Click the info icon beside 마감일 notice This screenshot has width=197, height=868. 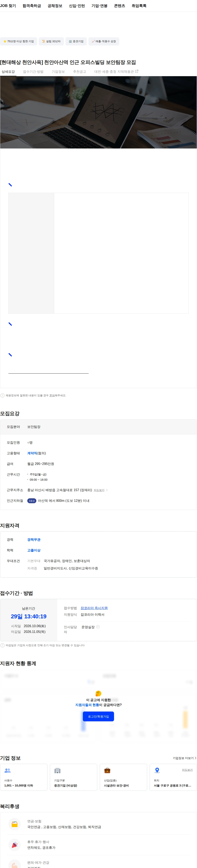[2, 646]
